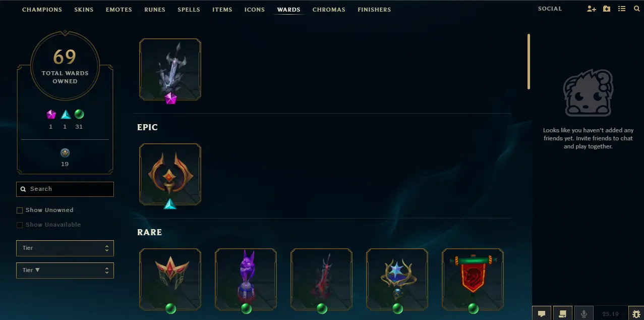Enable the Show Unowned checkbox
This screenshot has width=644, height=320.
[20, 210]
